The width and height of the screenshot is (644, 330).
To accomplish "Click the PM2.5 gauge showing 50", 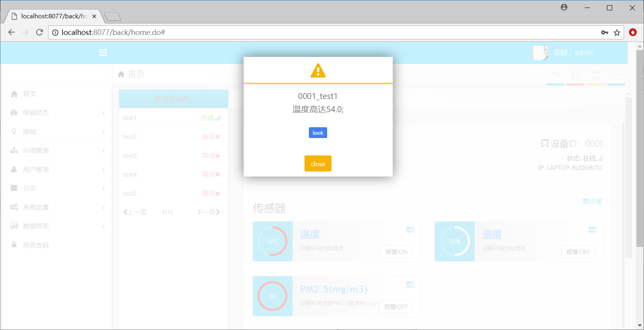I will tap(273, 296).
